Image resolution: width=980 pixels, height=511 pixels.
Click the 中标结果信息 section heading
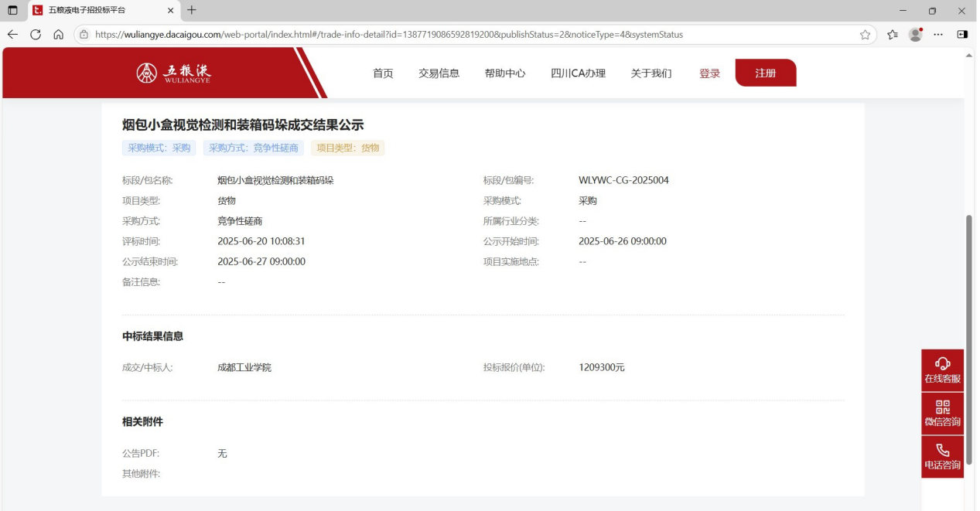pos(152,336)
